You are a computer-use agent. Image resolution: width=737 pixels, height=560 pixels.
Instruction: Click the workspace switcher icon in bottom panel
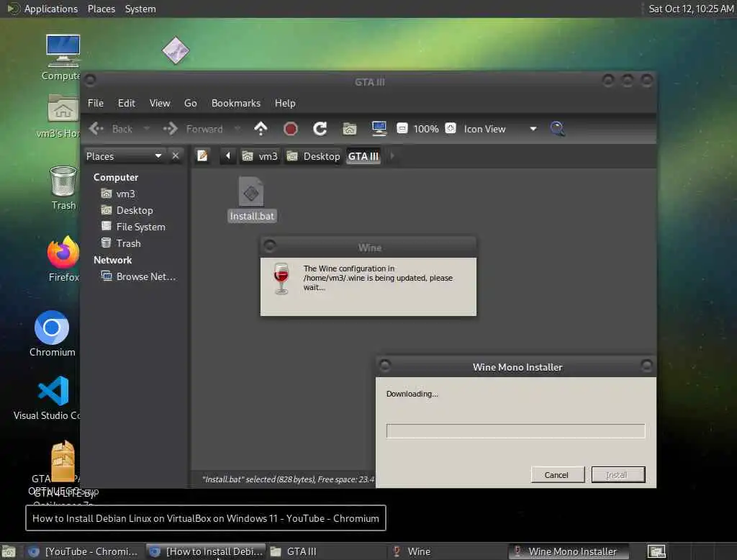tap(656, 551)
